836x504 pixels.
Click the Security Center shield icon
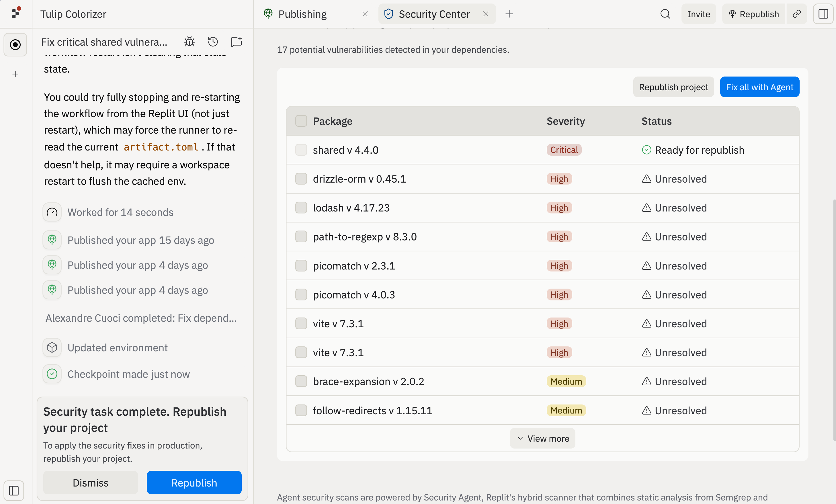coord(388,14)
